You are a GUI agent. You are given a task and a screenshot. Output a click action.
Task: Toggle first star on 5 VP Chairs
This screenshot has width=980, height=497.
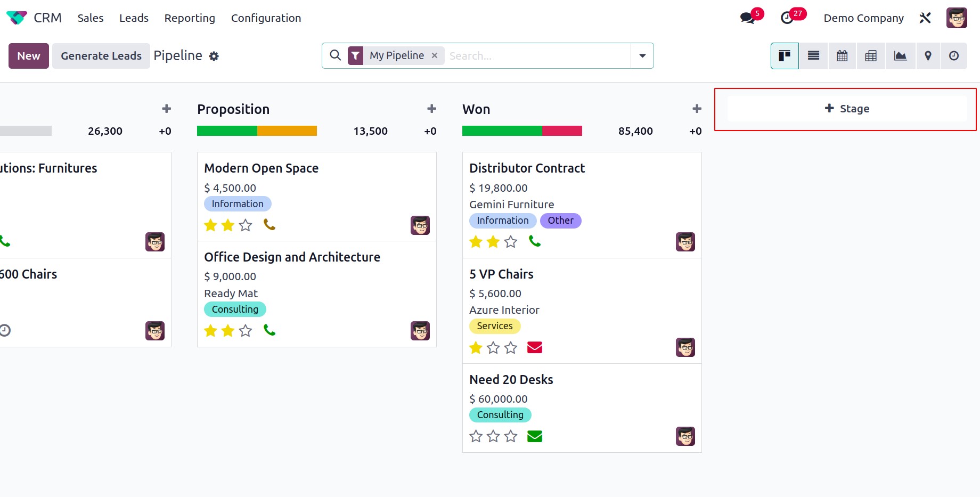[476, 348]
